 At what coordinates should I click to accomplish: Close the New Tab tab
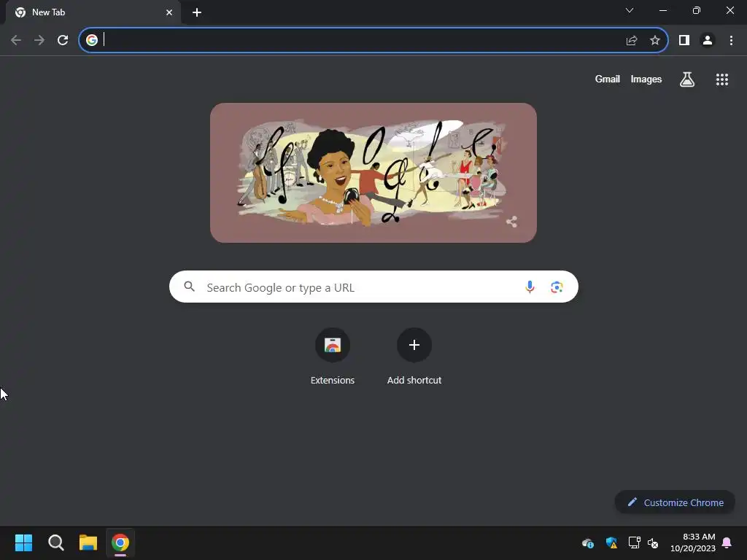169,12
